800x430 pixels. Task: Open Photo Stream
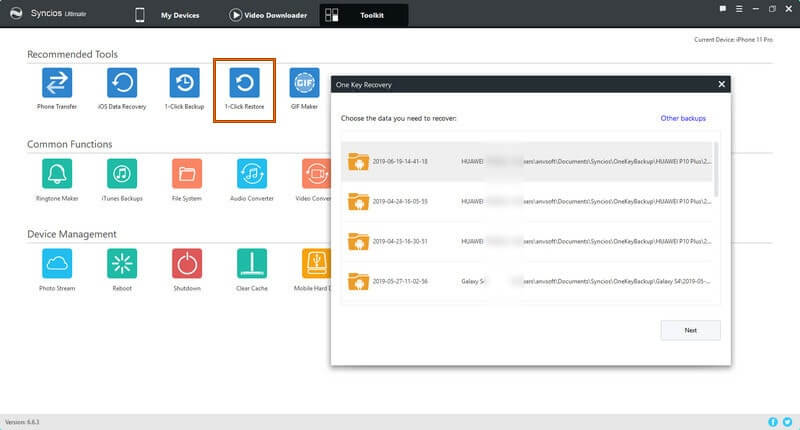click(x=57, y=263)
